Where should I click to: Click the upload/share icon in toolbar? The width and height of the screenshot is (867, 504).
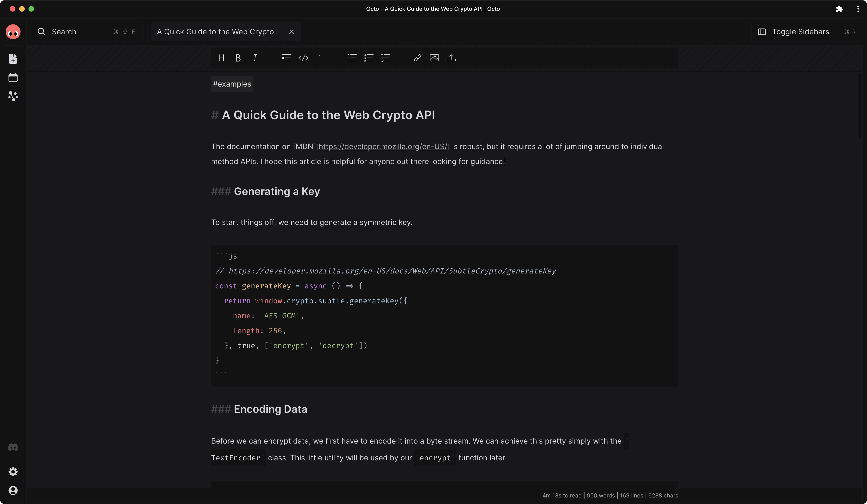click(x=451, y=58)
